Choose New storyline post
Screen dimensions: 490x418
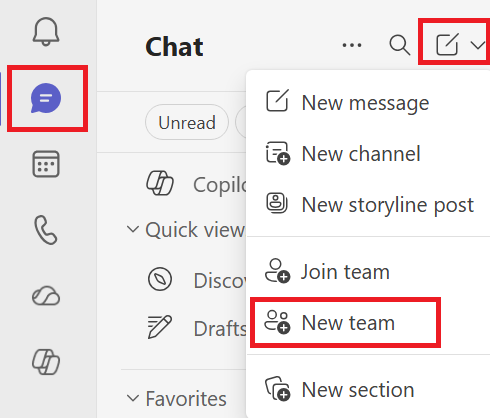pos(368,204)
